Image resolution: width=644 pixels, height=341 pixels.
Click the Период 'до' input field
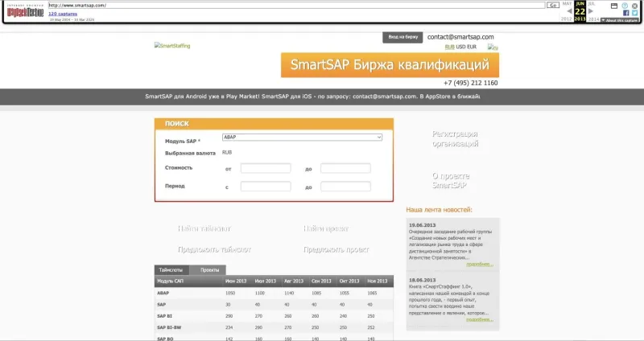345,187
